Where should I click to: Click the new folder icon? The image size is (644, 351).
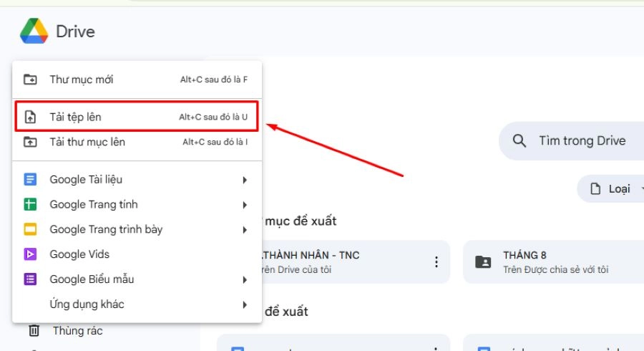pyautogui.click(x=30, y=80)
